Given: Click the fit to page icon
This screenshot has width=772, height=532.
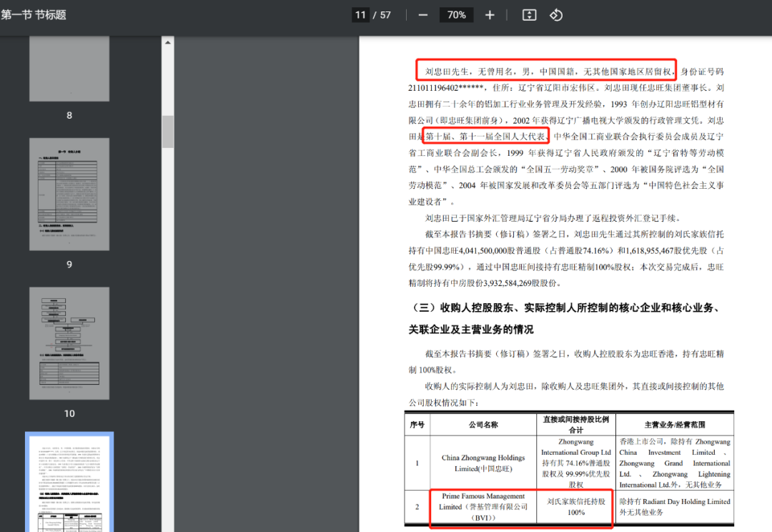Looking at the screenshot, I should [529, 15].
